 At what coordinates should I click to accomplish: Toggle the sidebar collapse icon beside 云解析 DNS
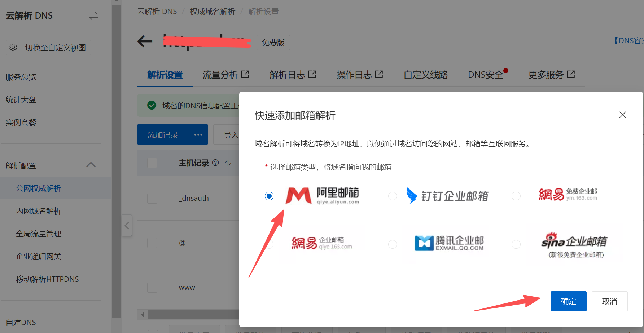pos(93,16)
